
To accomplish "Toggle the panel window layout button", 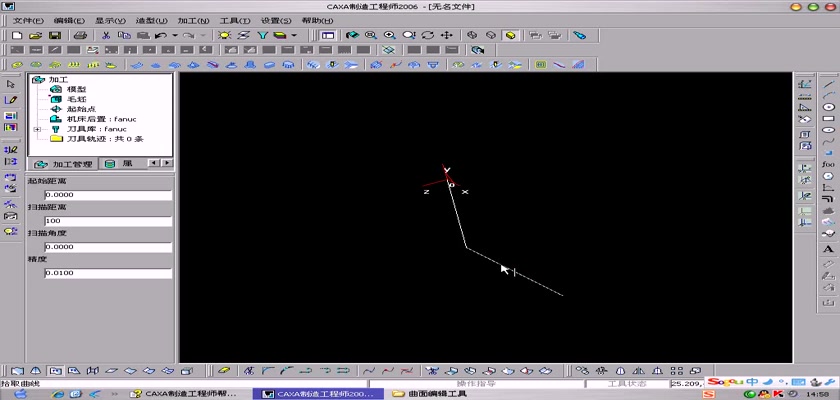I will pyautogui.click(x=328, y=35).
